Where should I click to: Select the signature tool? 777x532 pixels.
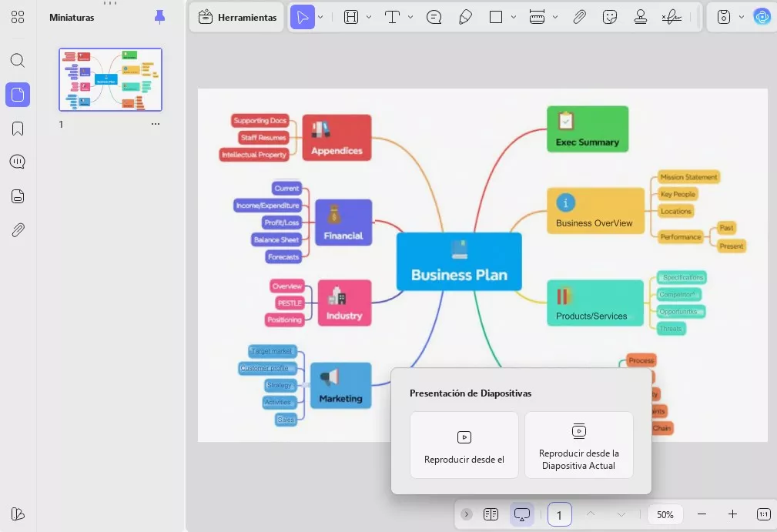[x=672, y=18]
